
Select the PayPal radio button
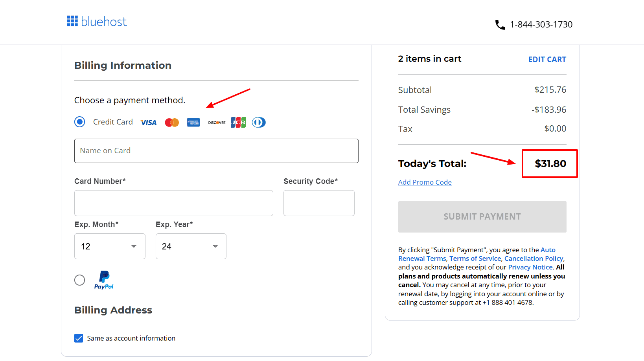tap(80, 280)
